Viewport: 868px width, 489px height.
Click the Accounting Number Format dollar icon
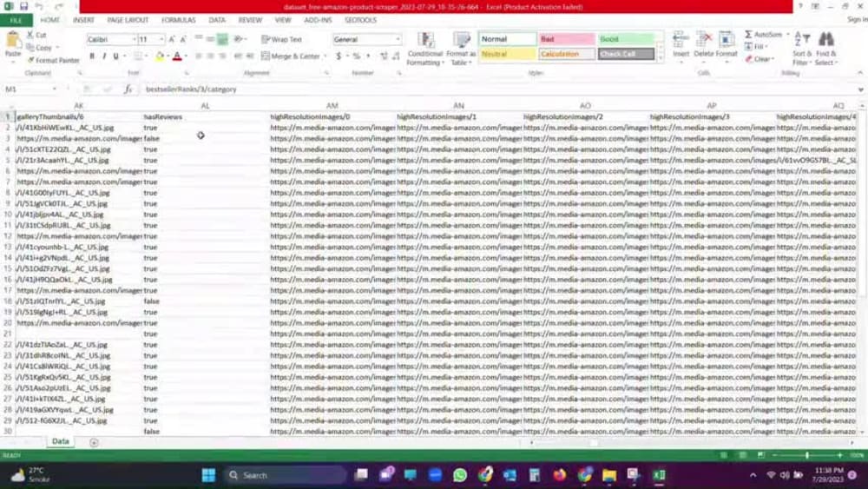339,56
